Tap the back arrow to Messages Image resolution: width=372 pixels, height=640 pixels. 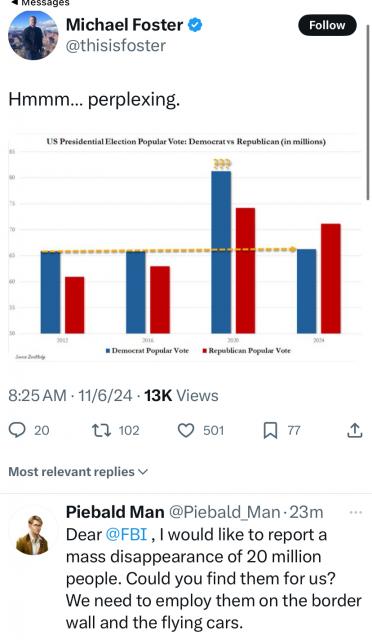tap(14, 2)
